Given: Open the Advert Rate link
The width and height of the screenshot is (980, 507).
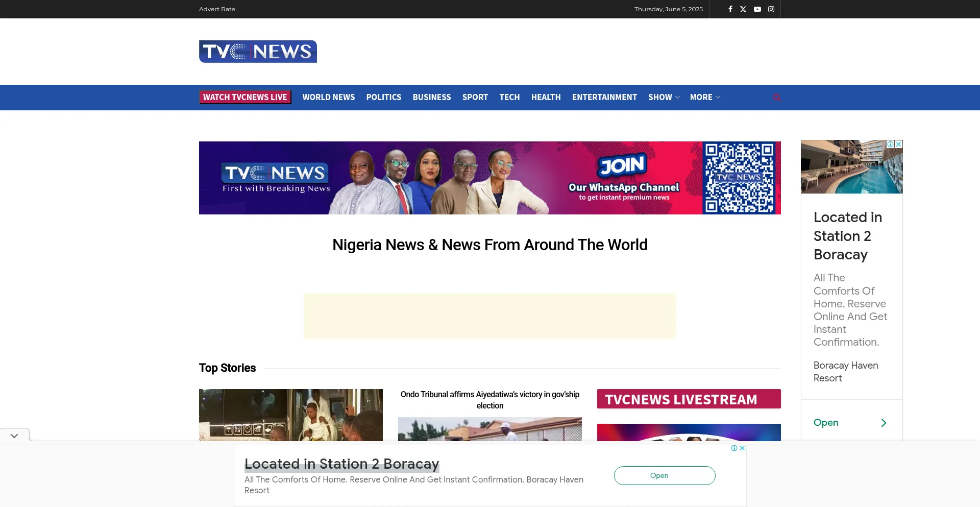Looking at the screenshot, I should [x=217, y=9].
